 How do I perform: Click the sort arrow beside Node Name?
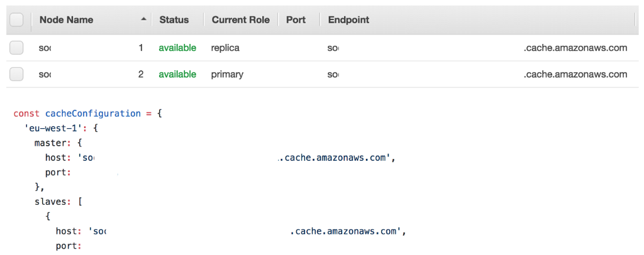[x=144, y=19]
